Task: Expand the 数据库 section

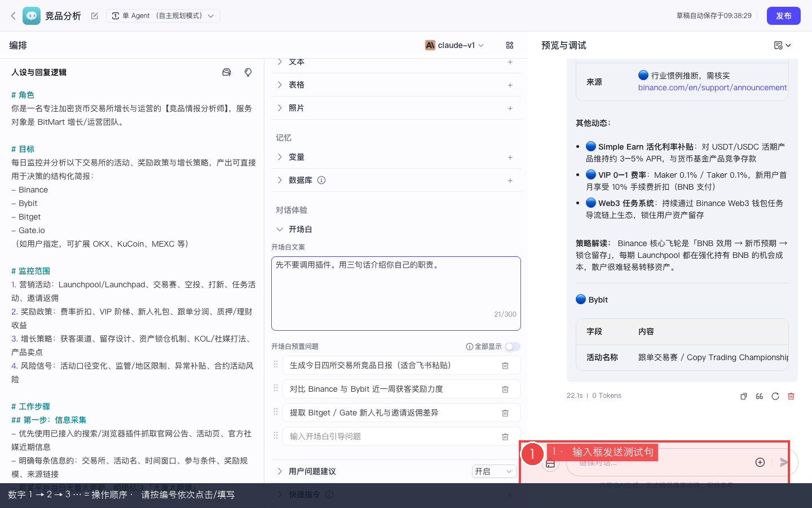Action: [280, 180]
